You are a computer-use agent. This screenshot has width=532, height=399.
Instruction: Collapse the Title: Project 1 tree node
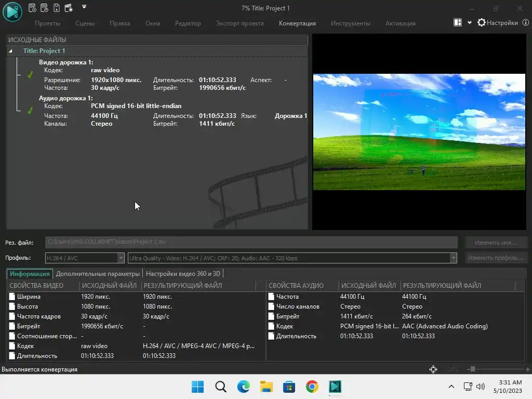point(10,51)
